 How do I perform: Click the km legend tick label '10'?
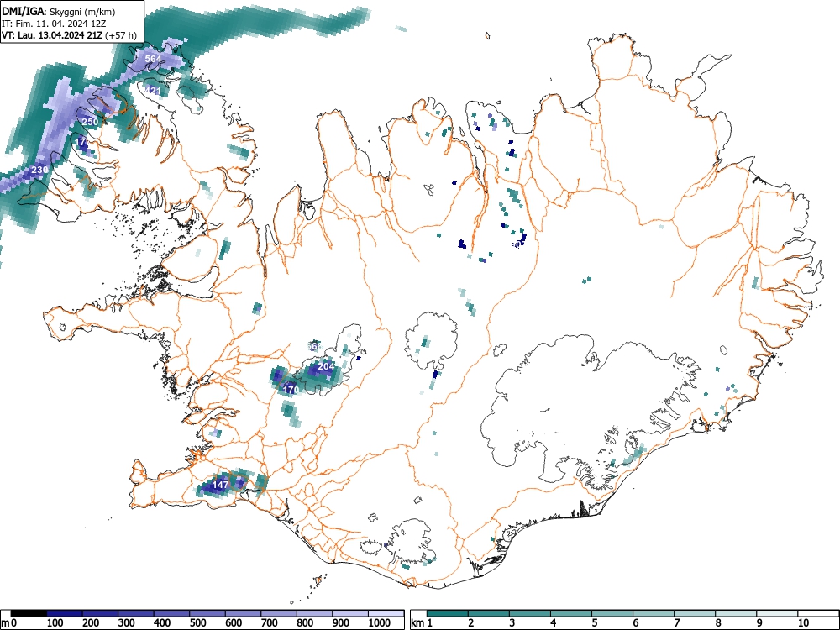click(803, 623)
